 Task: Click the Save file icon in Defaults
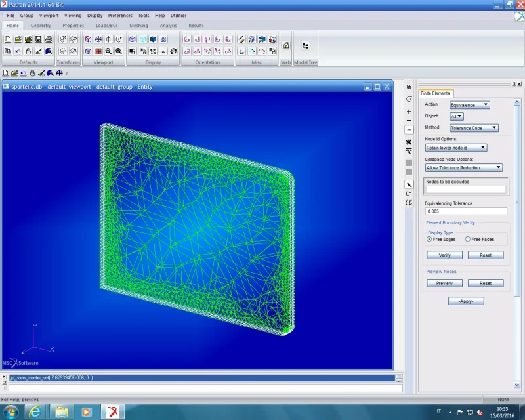pyautogui.click(x=38, y=39)
